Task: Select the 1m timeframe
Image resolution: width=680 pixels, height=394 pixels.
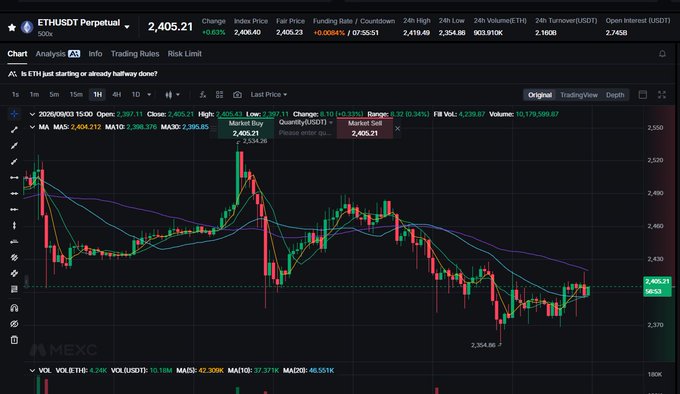Action: pos(34,94)
